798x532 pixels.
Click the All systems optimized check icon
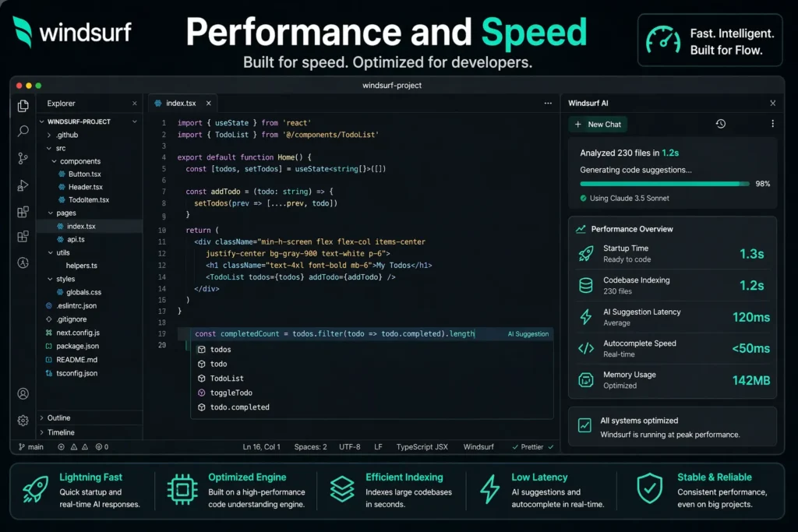(584, 425)
